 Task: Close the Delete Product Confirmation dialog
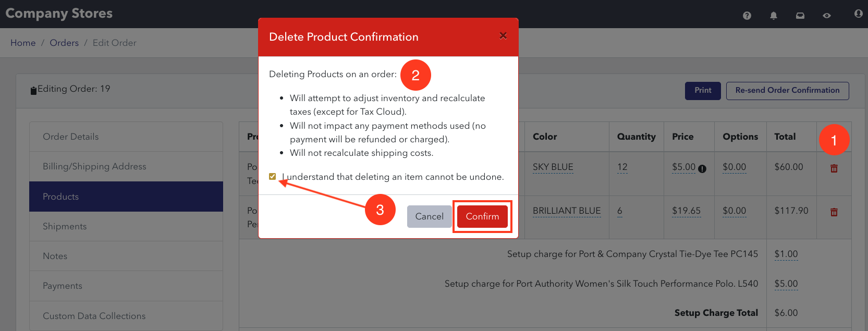[x=503, y=35]
